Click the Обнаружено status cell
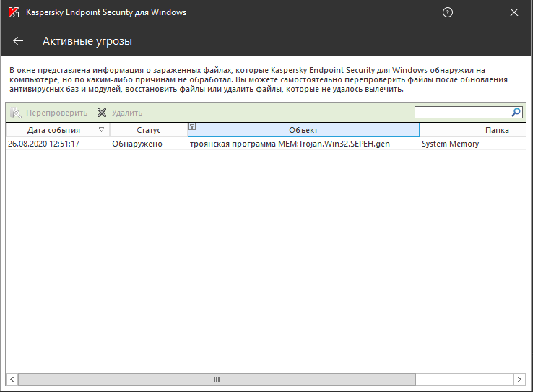This screenshot has height=392, width=533. (x=137, y=144)
